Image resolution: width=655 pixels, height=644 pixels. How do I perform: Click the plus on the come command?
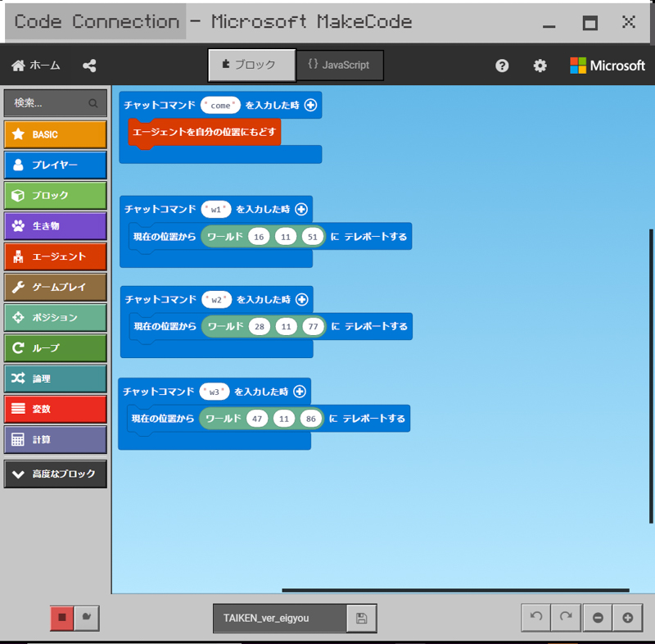coord(310,105)
